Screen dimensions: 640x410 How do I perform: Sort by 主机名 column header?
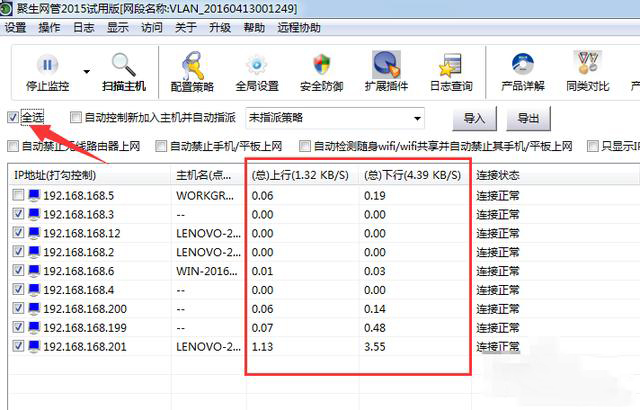click(x=205, y=175)
